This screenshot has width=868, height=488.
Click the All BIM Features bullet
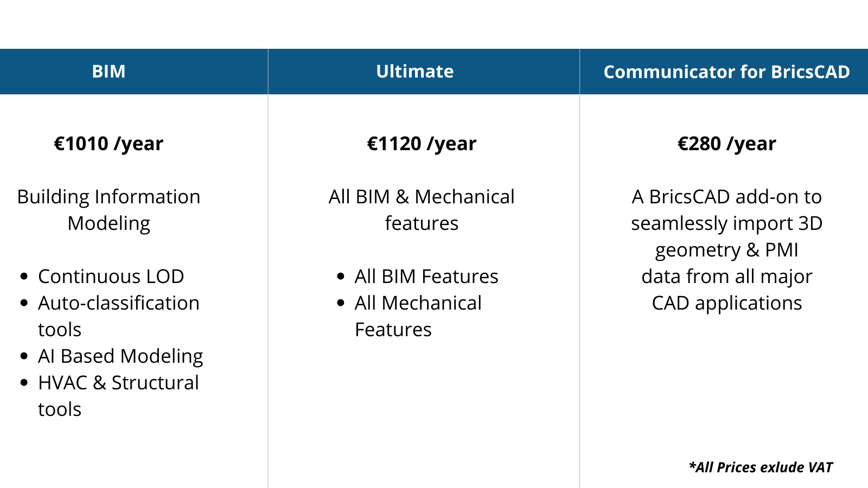pyautogui.click(x=426, y=277)
